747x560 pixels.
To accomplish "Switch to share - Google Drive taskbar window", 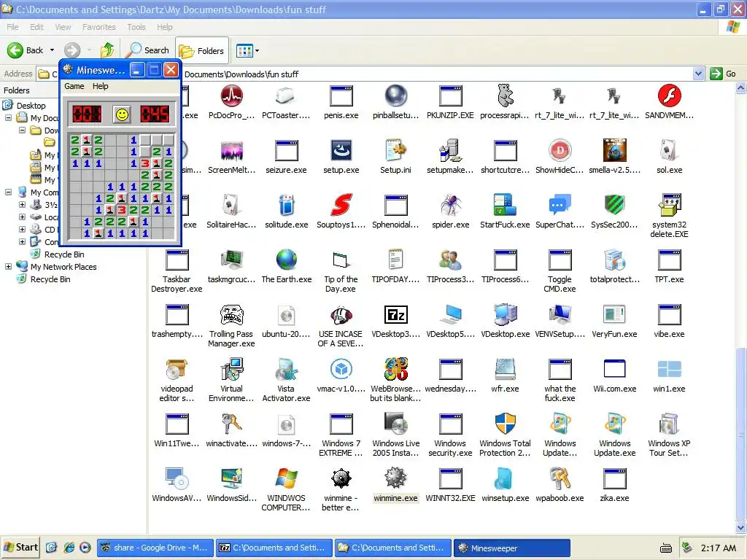I will pos(155,548).
